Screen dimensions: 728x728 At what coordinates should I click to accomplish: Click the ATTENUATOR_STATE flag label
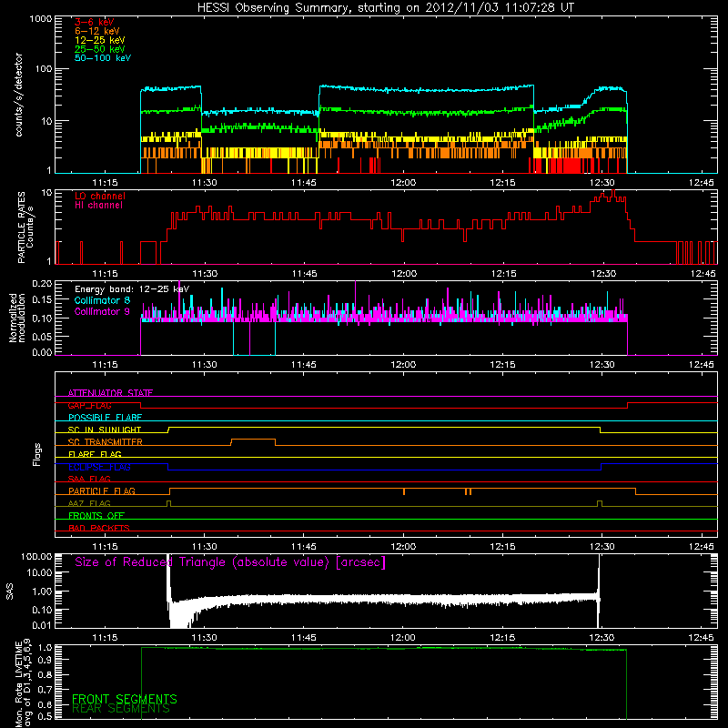(x=110, y=393)
